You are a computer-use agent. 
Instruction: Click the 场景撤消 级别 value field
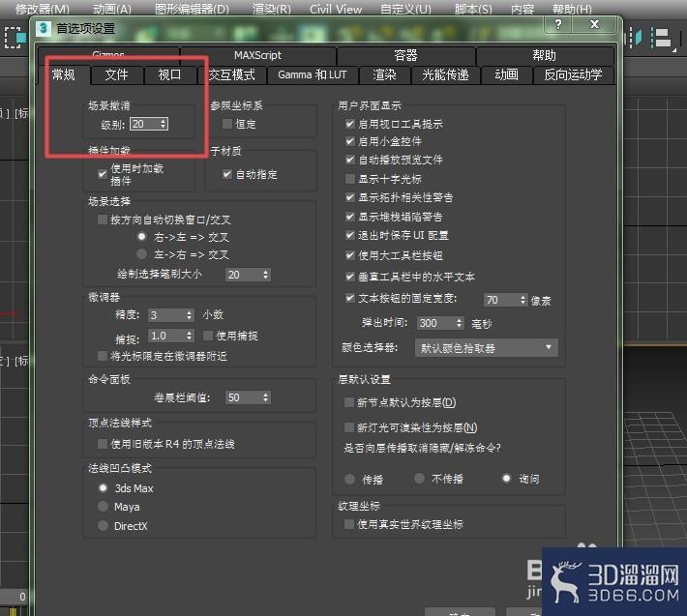pos(144,124)
